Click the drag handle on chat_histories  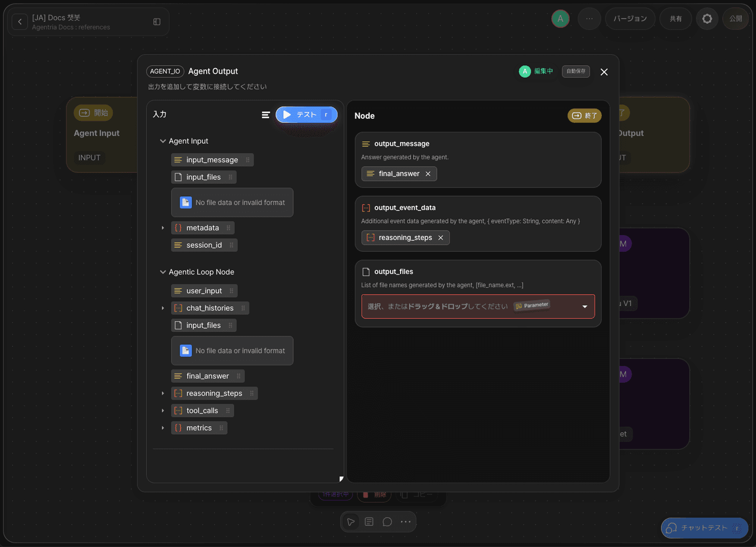pos(243,308)
